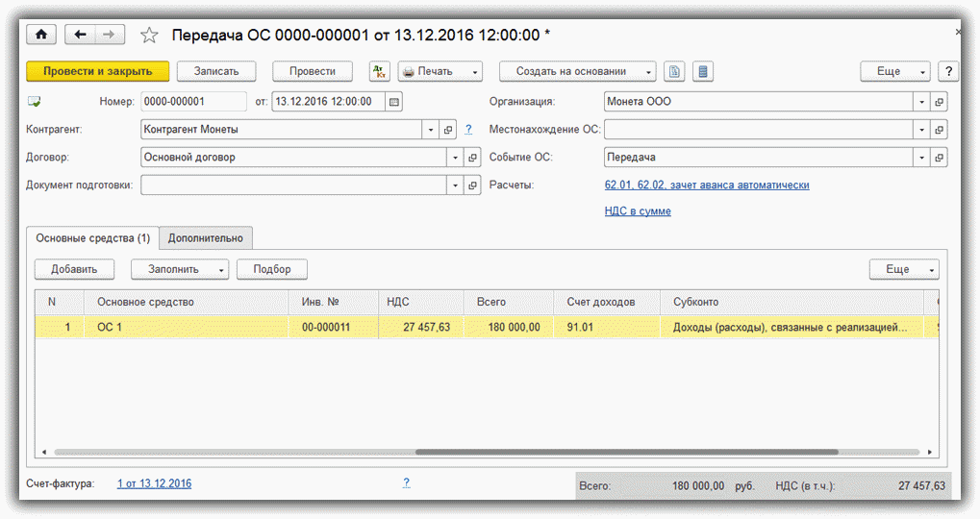Open the list icon left of the Еще button
980x519 pixels.
click(x=703, y=71)
